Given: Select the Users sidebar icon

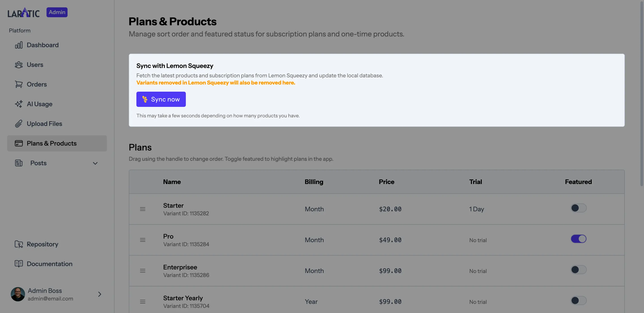Looking at the screenshot, I should (19, 64).
